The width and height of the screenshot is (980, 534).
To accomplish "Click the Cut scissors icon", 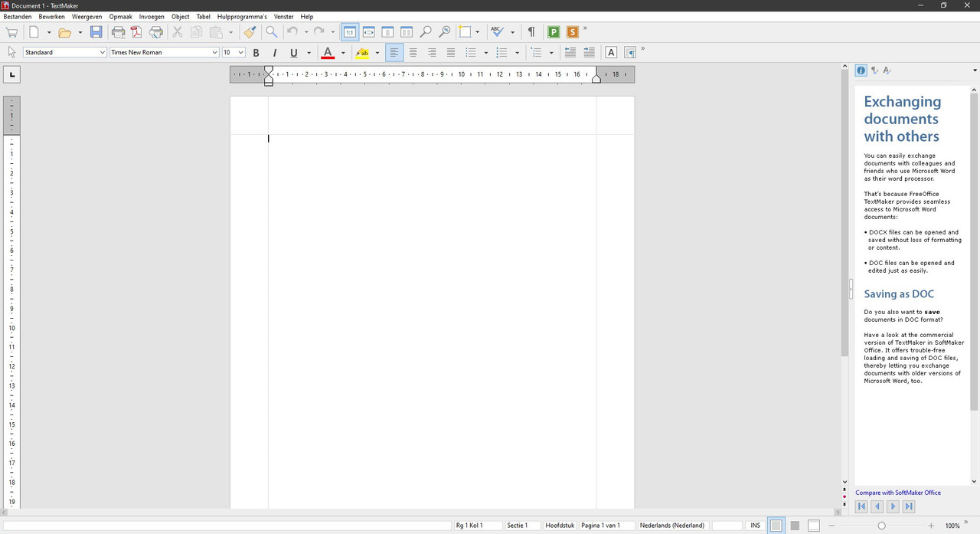I will click(178, 32).
